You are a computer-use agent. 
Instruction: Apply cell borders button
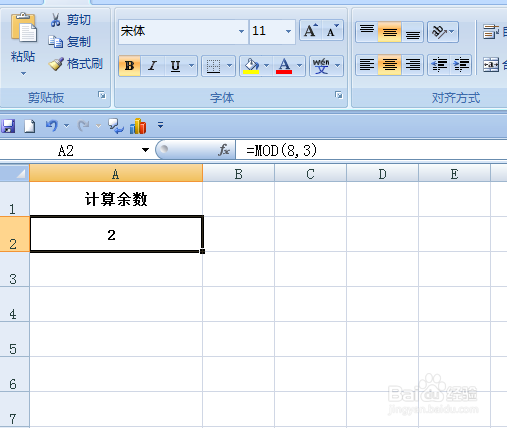point(213,66)
